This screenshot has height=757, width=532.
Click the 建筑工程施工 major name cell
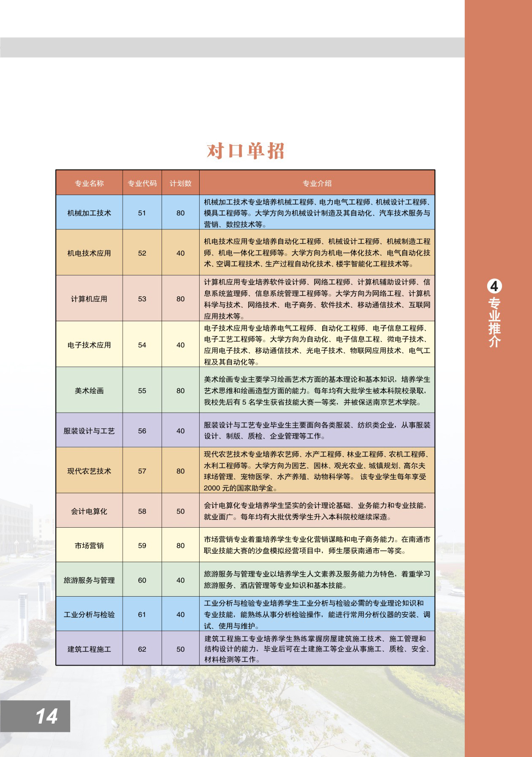tap(89, 649)
